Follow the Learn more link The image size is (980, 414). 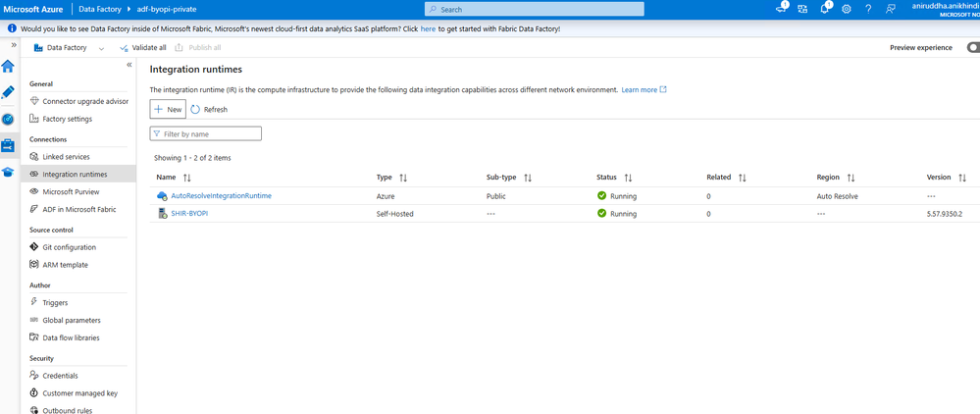point(644,89)
